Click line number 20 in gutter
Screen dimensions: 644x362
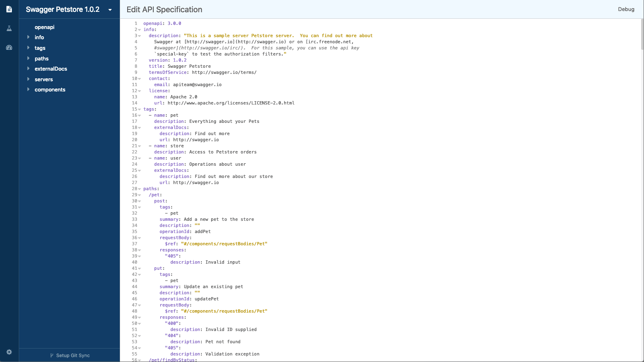(x=135, y=140)
